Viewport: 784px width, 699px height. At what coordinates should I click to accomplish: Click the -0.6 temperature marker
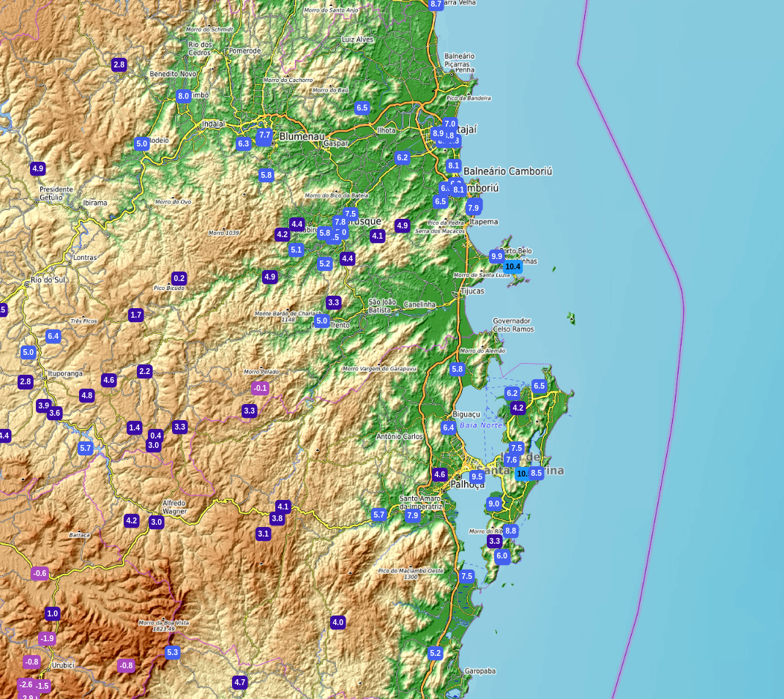tap(40, 574)
